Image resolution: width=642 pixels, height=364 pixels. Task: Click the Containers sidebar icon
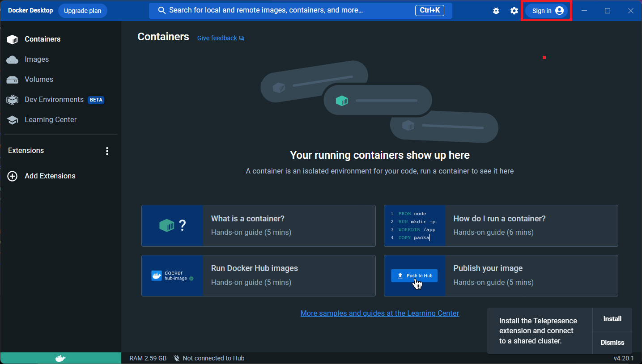tap(13, 39)
